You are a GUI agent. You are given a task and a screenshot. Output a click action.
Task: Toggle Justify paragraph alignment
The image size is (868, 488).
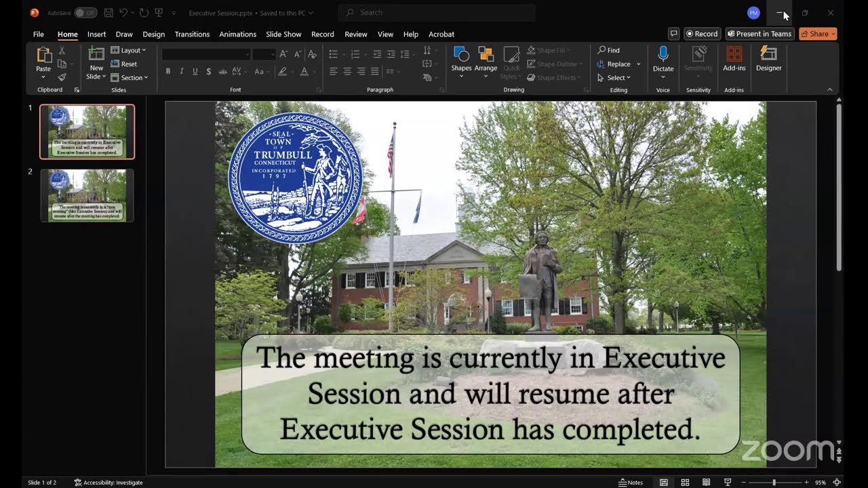tap(374, 71)
